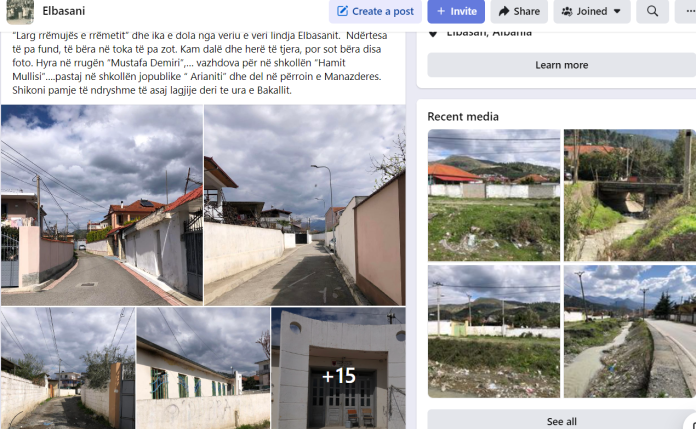Open the yellow building with green windows photo
Screen dimensions: 696x429
(x=203, y=368)
